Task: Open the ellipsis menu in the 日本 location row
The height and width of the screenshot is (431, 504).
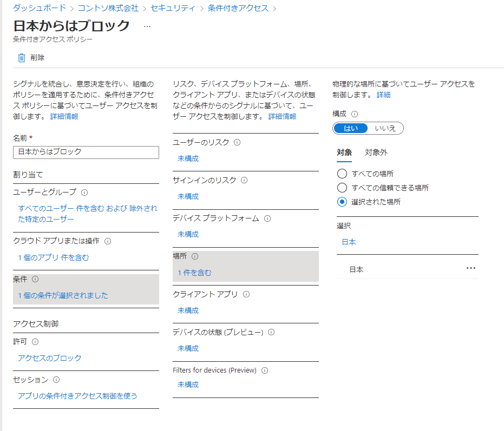Action: 470,268
